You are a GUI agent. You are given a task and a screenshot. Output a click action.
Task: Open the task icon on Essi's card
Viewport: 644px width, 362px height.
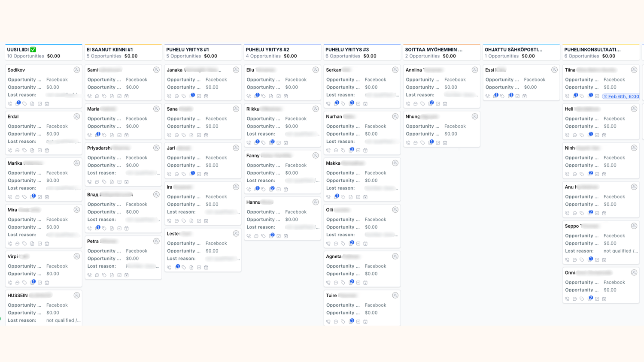point(517,96)
